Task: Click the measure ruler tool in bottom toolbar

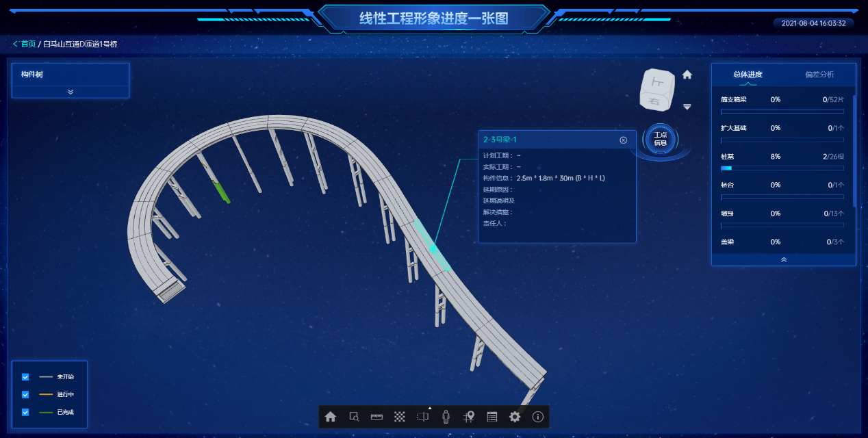Action: pos(376,417)
